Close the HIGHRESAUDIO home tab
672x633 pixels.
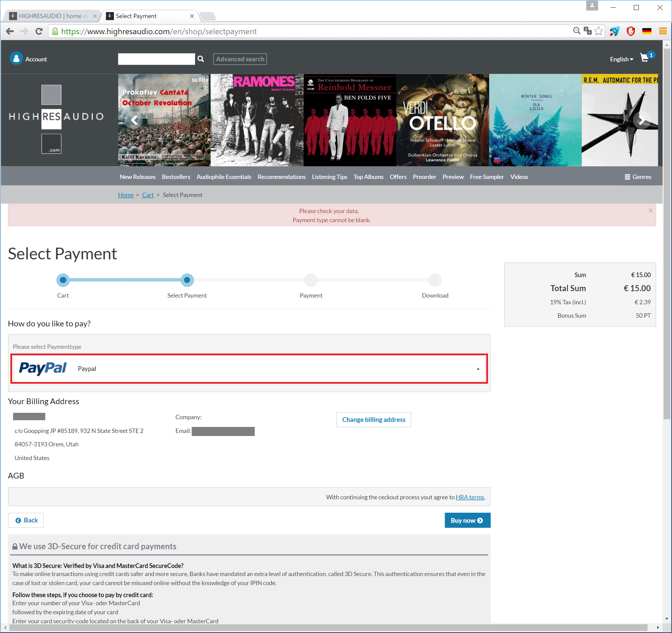coord(95,16)
